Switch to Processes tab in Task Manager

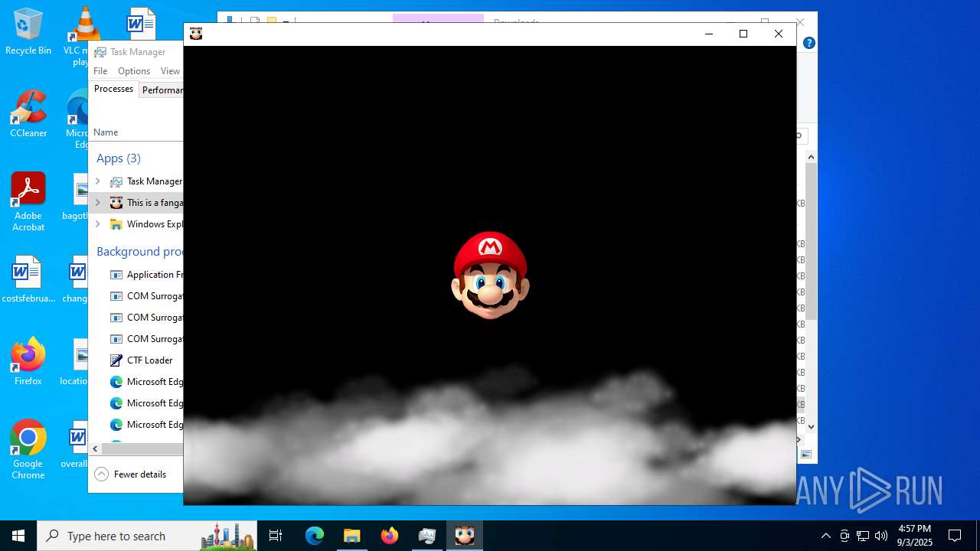pos(113,89)
